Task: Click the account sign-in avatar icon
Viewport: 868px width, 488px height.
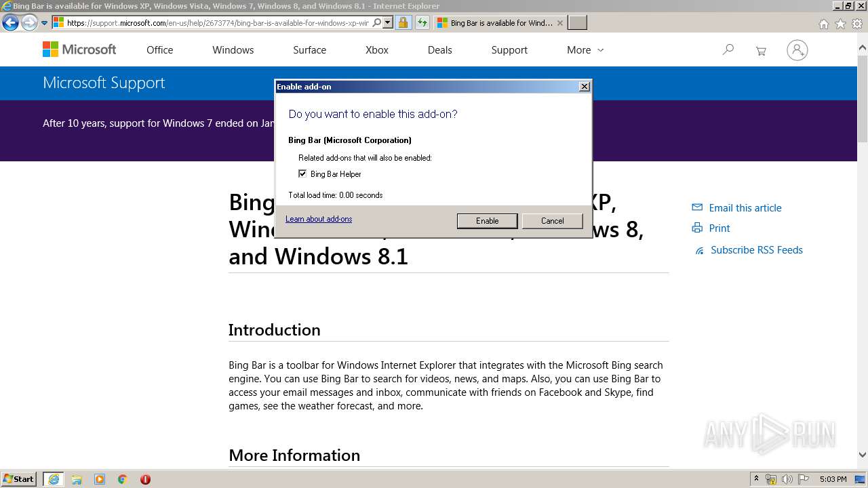Action: [797, 50]
